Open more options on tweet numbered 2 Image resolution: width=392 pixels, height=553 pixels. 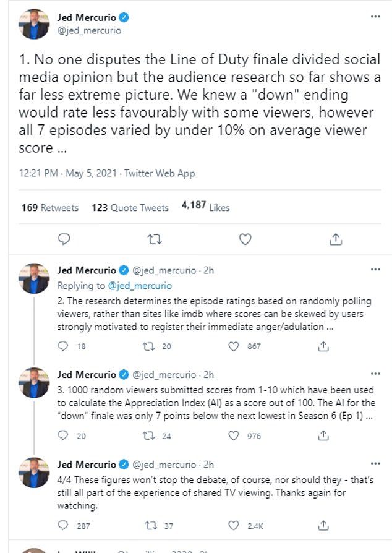375,270
